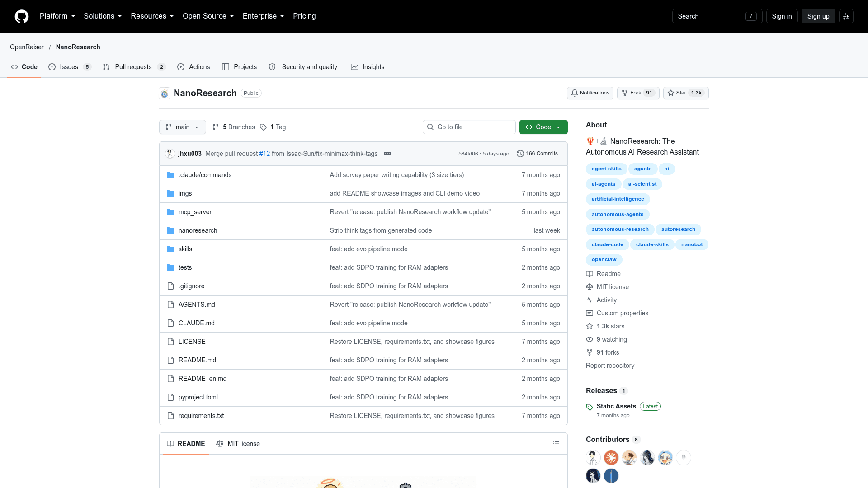
Task: Focus the Go to file field
Action: click(469, 127)
